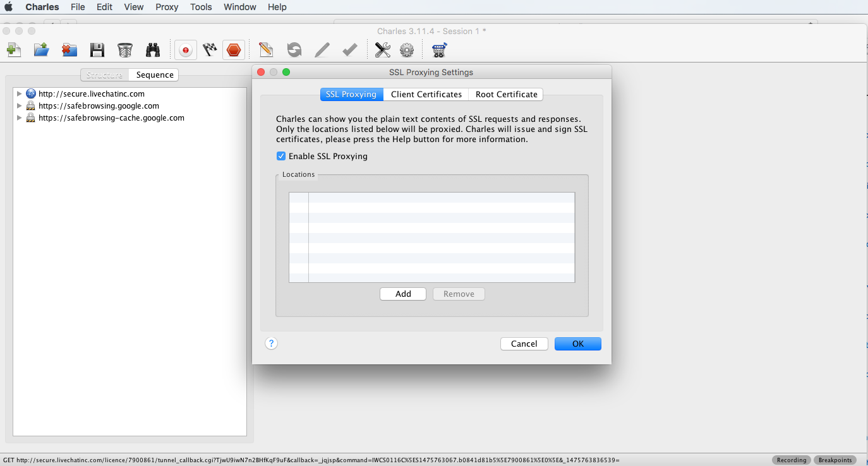
Task: Toggle breakpoints with the red hexagon icon
Action: coord(234,50)
